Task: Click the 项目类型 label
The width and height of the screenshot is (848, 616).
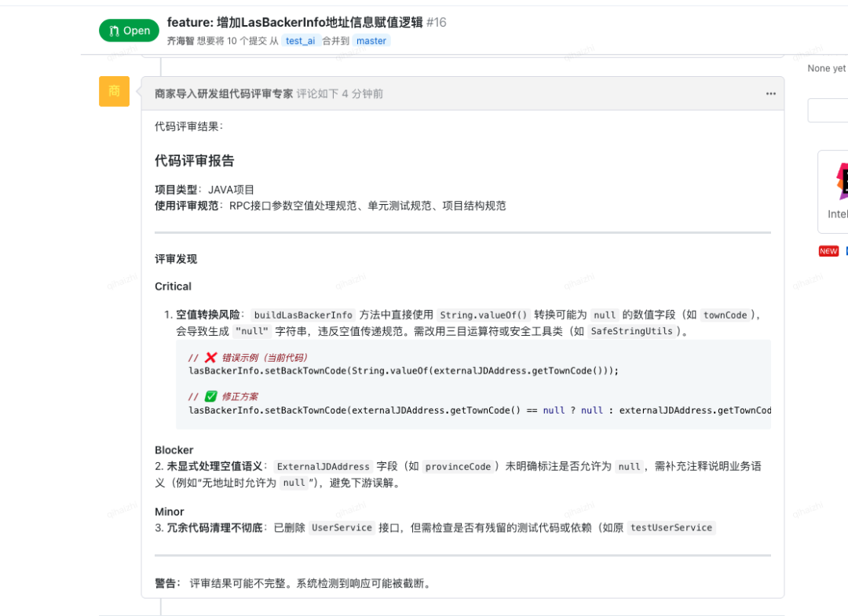Action: coord(177,190)
